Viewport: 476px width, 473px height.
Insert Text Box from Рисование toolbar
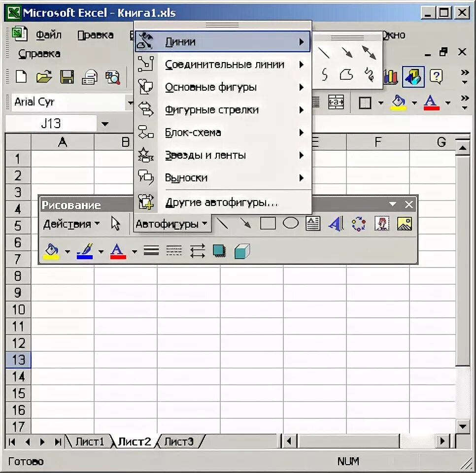point(313,224)
